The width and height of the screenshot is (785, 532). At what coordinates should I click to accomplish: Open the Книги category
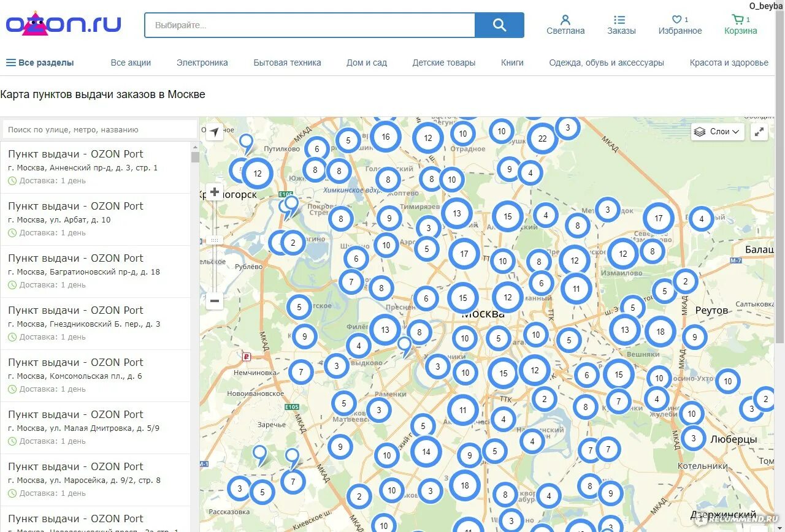(512, 63)
